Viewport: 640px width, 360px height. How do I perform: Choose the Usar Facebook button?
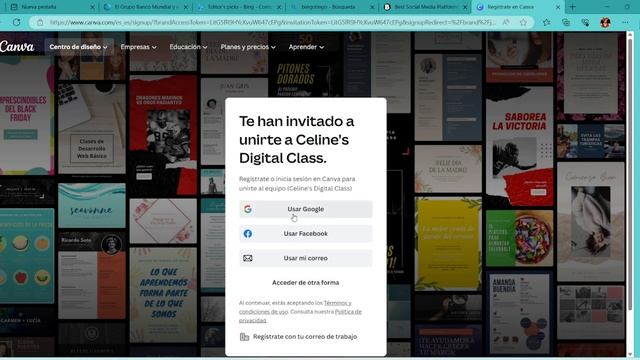(306, 233)
